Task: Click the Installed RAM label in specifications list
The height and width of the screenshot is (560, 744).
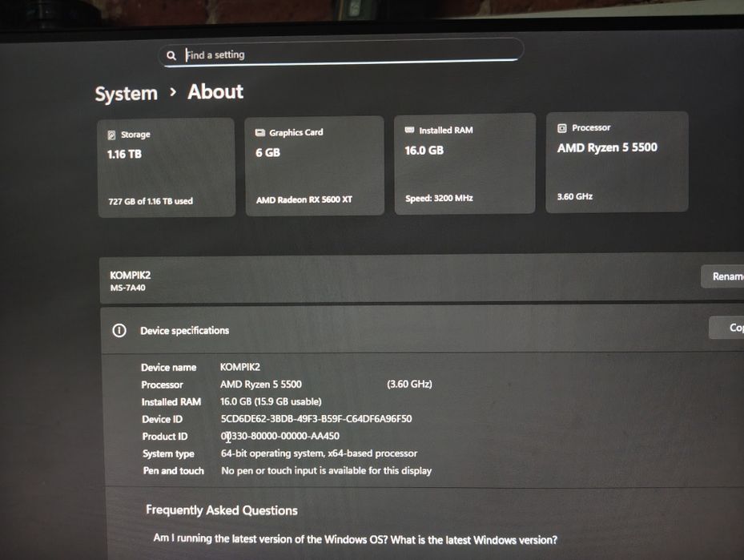Action: click(171, 402)
